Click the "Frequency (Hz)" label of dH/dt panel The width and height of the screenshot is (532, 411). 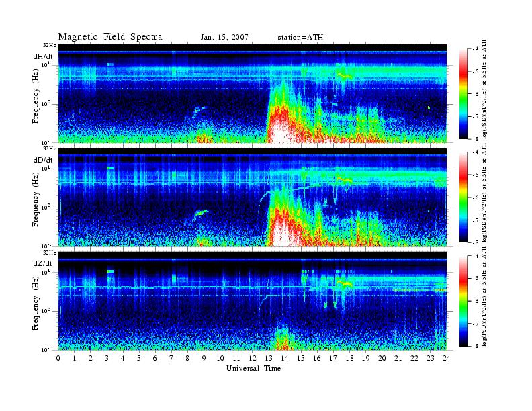click(36, 97)
